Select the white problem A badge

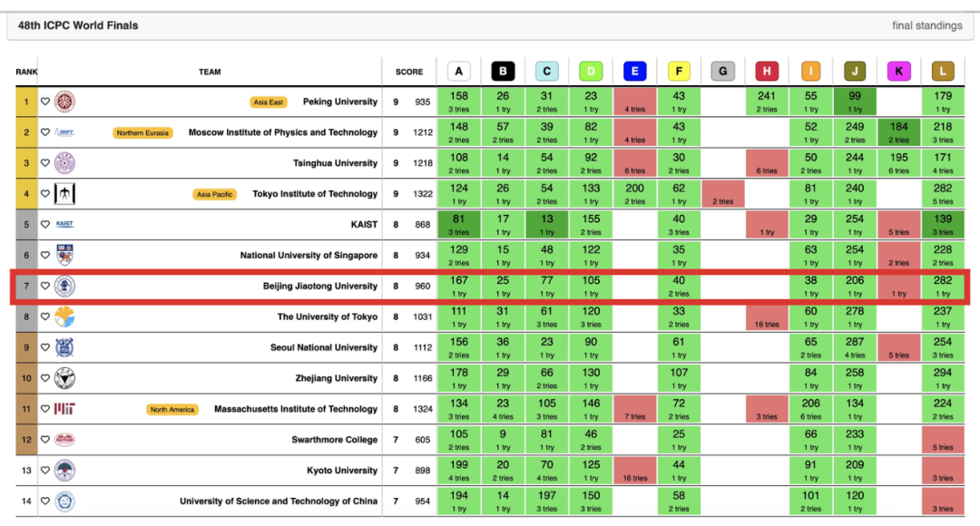tap(459, 72)
